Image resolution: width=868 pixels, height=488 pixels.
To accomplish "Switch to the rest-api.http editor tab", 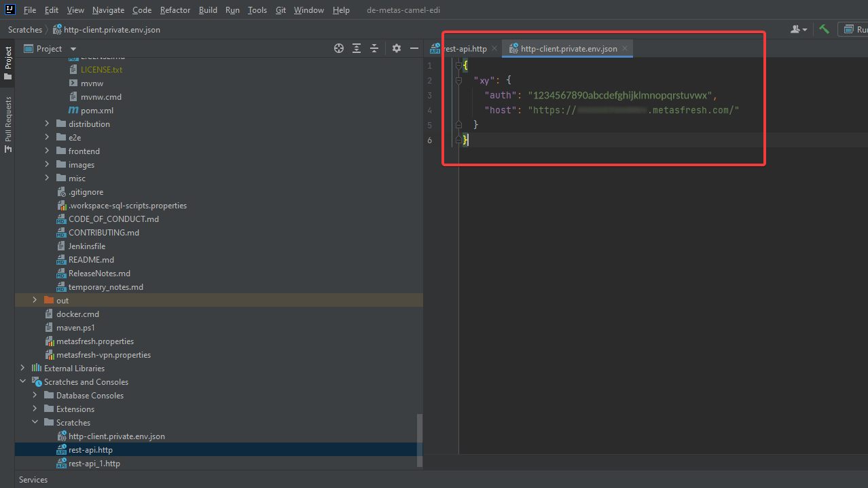I will click(x=467, y=48).
